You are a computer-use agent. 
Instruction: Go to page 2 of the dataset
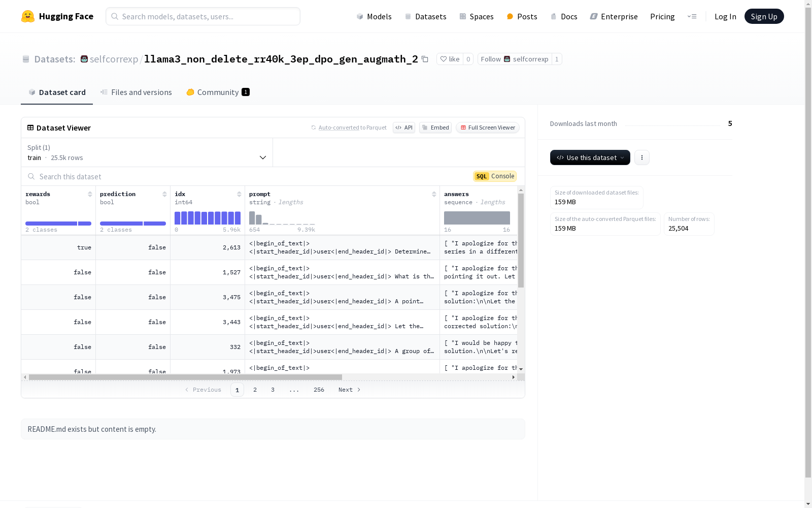[255, 390]
